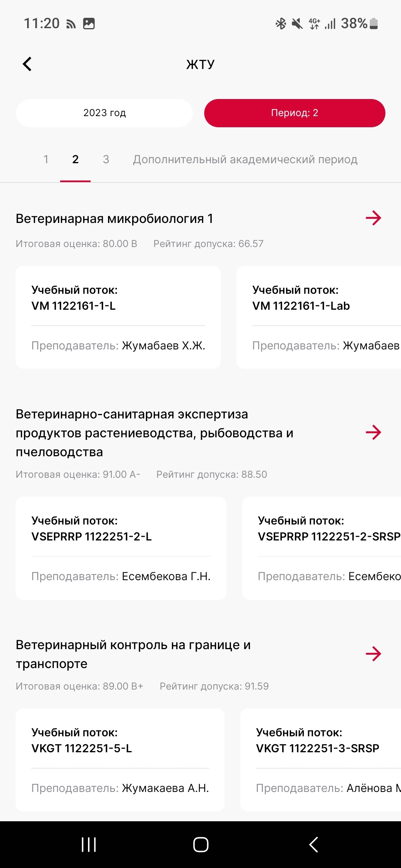Open the 2023 год year selector

(x=104, y=113)
